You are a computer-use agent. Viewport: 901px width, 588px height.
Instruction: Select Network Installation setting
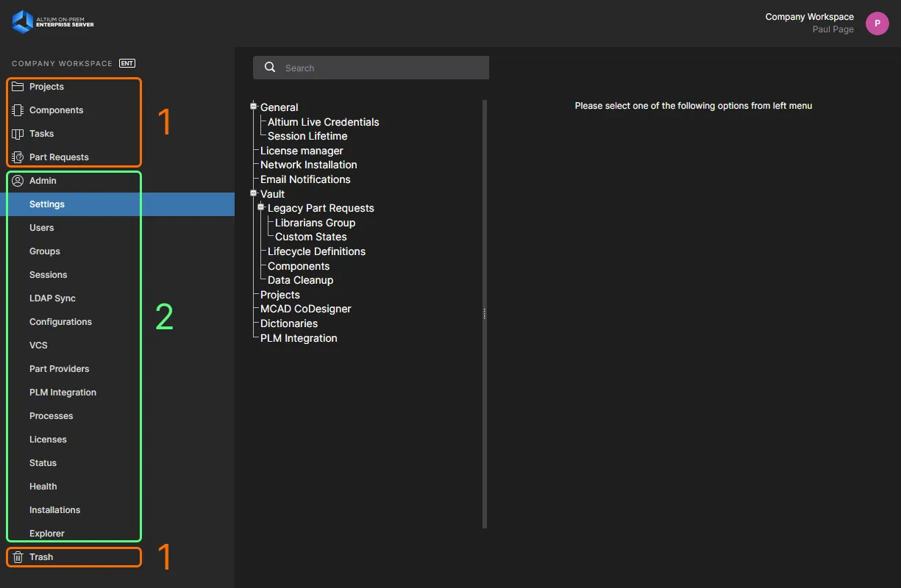[309, 165]
